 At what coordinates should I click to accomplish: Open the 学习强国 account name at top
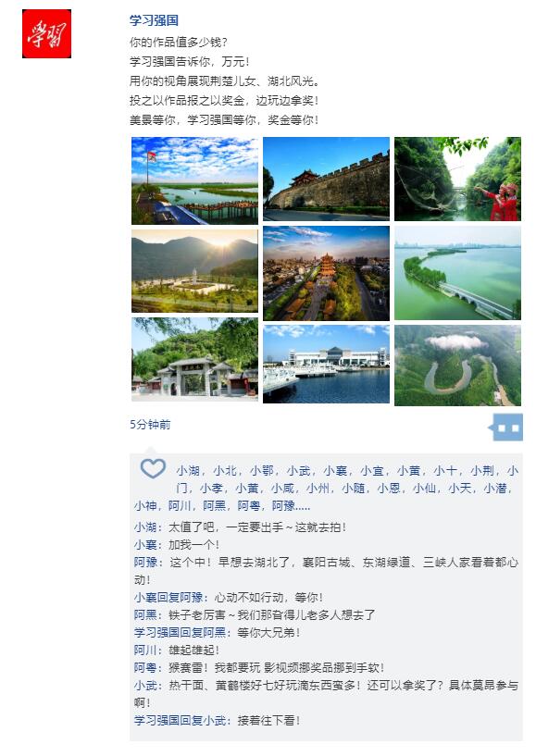(155, 20)
